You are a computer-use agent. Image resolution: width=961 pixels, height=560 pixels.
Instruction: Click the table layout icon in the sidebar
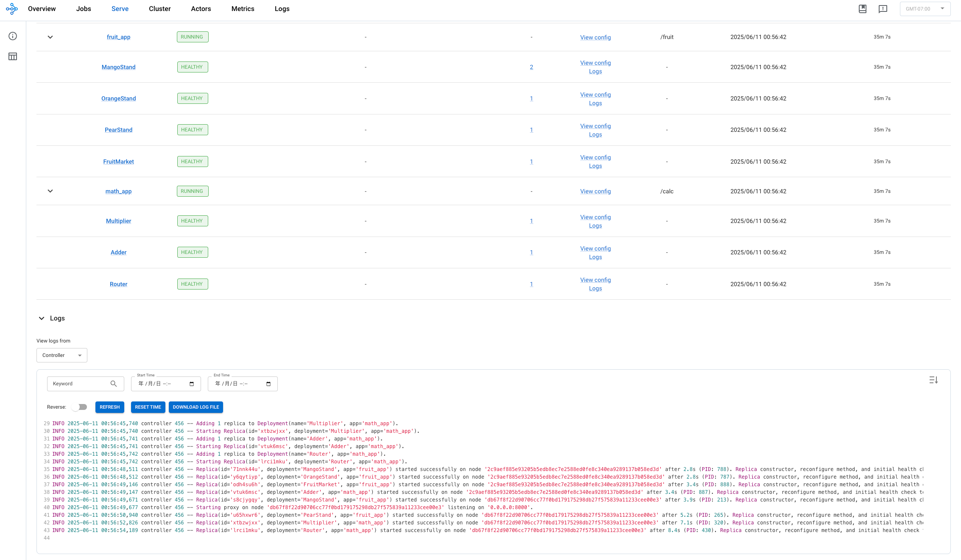point(12,56)
